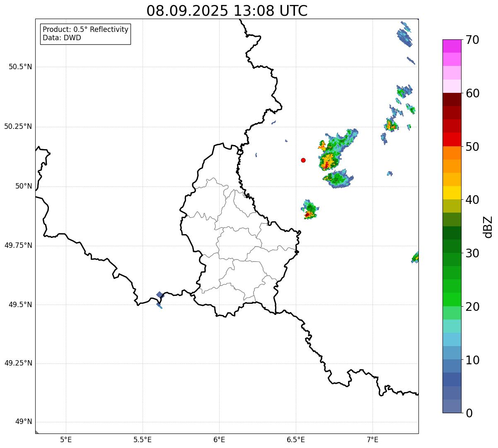
Task: Click the 50°N latitude label
Action: pyautogui.click(x=24, y=186)
